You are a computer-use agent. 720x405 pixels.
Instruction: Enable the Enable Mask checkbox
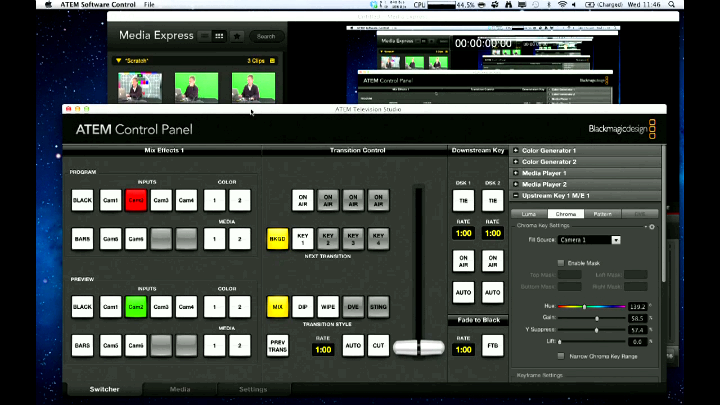pyautogui.click(x=561, y=263)
